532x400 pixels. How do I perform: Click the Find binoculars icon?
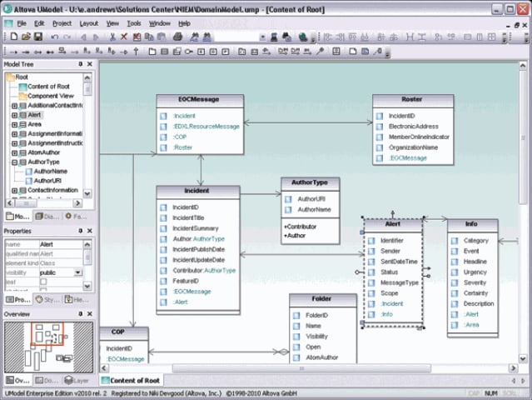pos(195,37)
